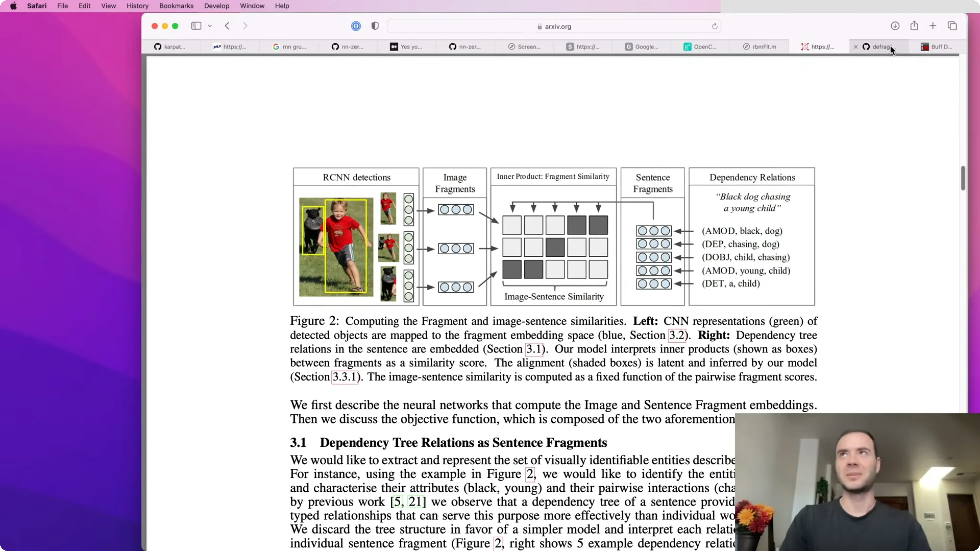
Task: Switch to the JMLR https tab
Action: pyautogui.click(x=229, y=46)
